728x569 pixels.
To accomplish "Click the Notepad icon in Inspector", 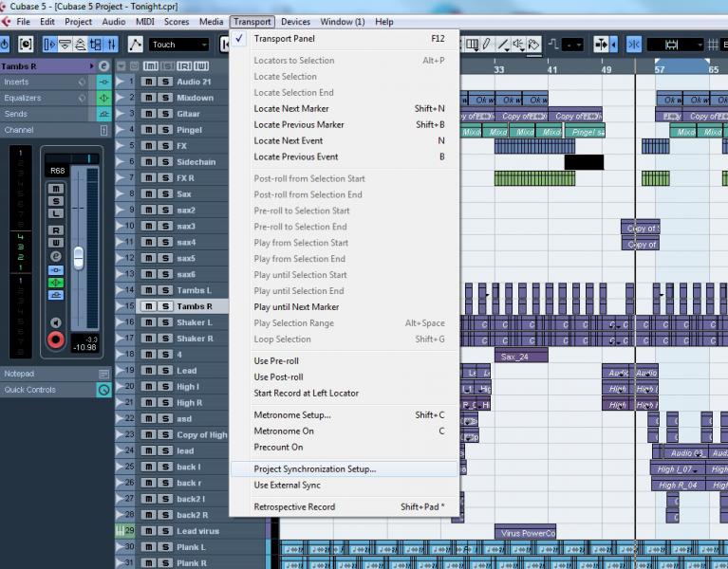I will coord(104,374).
